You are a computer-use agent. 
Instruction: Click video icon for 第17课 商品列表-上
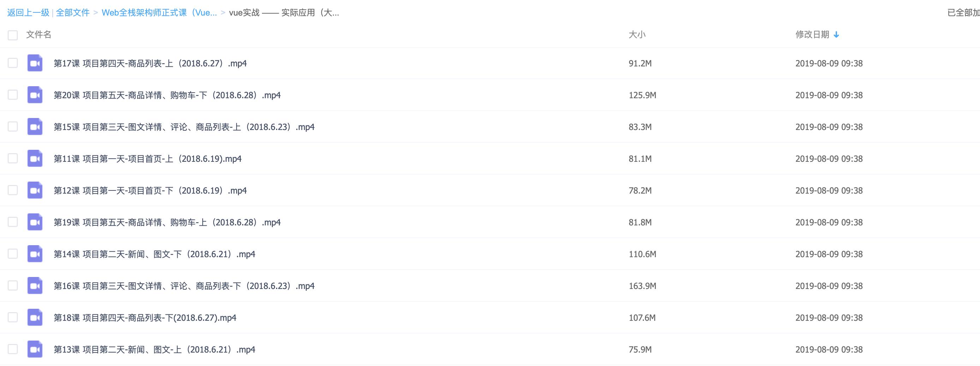(35, 63)
